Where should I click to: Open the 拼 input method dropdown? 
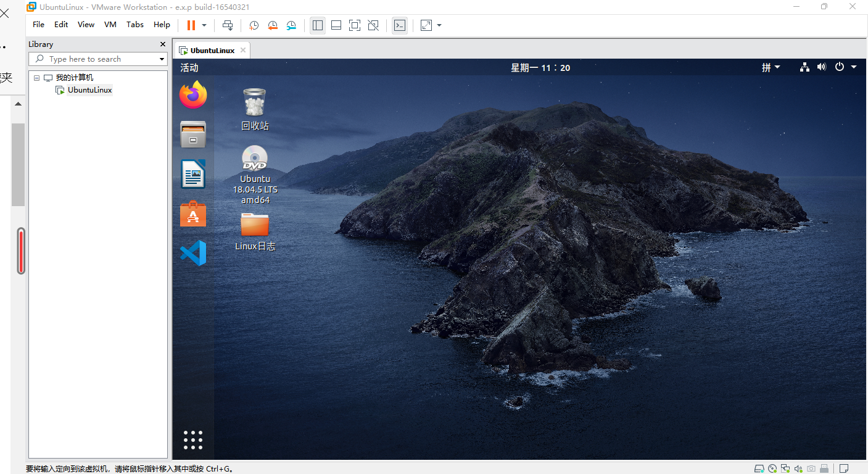click(771, 67)
